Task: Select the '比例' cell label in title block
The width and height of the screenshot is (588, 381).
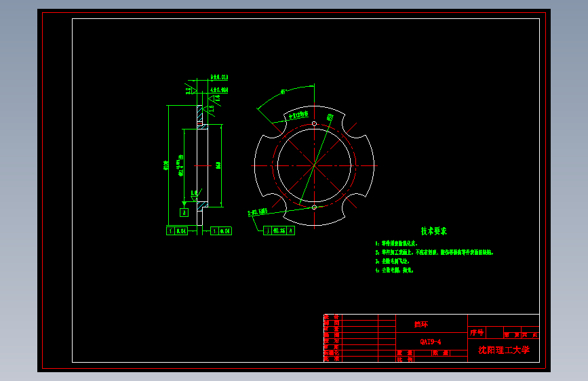Action: (x=405, y=359)
